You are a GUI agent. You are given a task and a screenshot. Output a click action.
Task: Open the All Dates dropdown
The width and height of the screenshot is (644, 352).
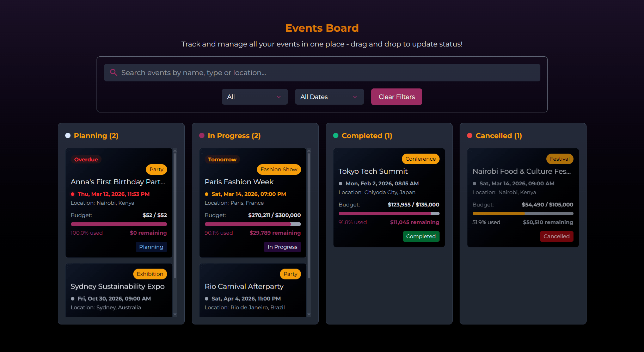coord(329,97)
